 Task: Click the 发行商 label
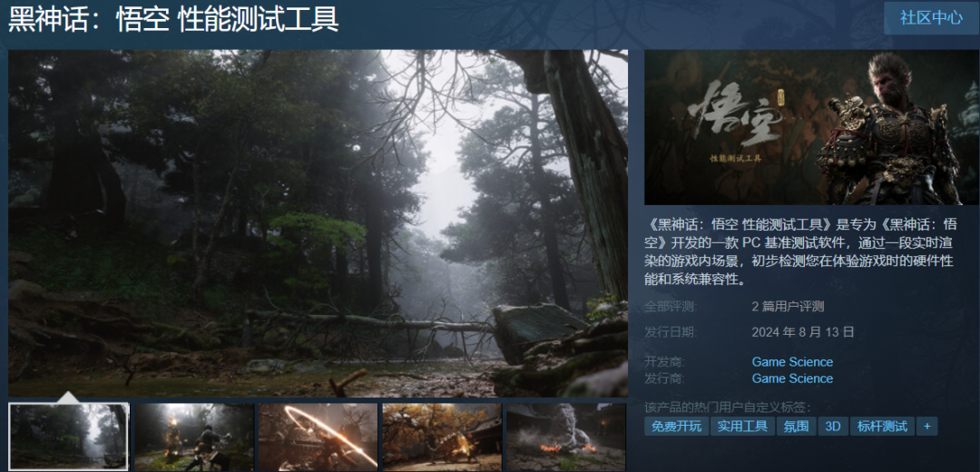pos(664,379)
